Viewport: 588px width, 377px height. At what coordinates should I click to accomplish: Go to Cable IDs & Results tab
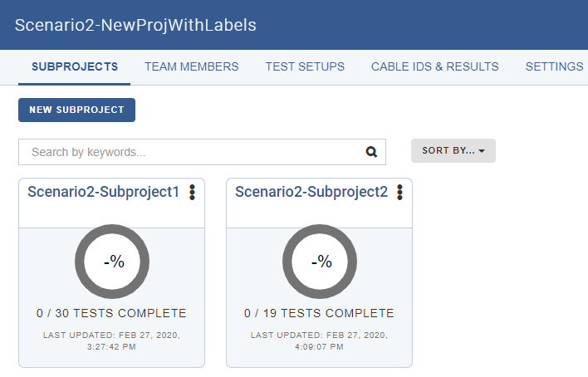click(x=435, y=66)
